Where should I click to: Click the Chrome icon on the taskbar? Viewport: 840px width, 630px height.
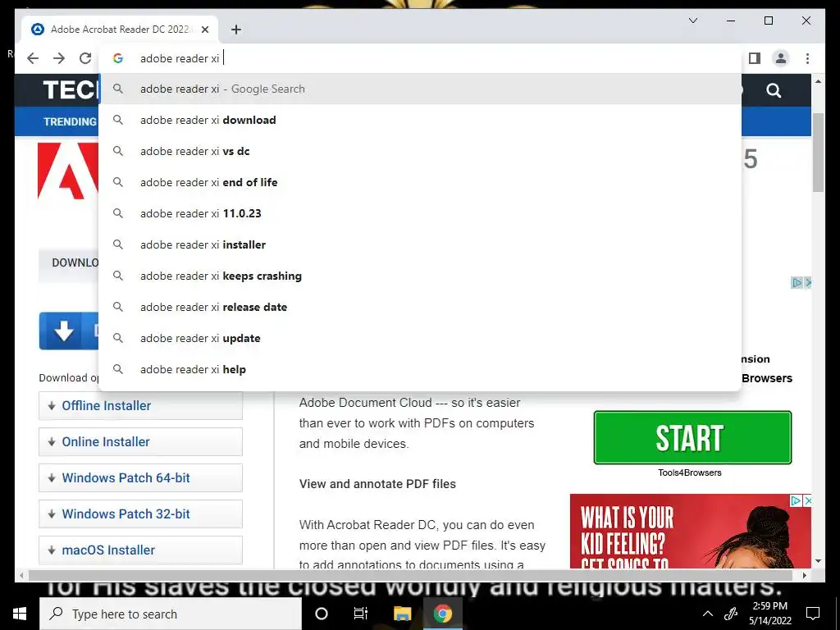coord(442,614)
